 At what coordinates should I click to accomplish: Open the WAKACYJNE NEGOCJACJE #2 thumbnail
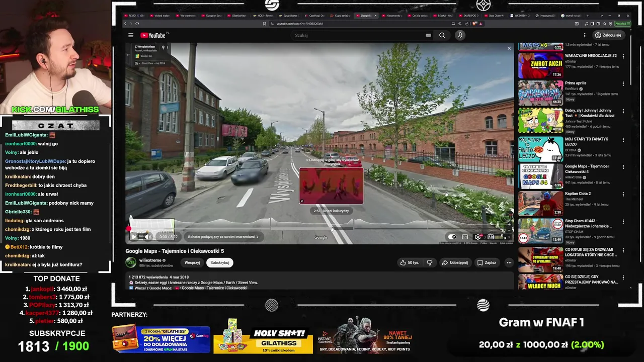coord(540,65)
